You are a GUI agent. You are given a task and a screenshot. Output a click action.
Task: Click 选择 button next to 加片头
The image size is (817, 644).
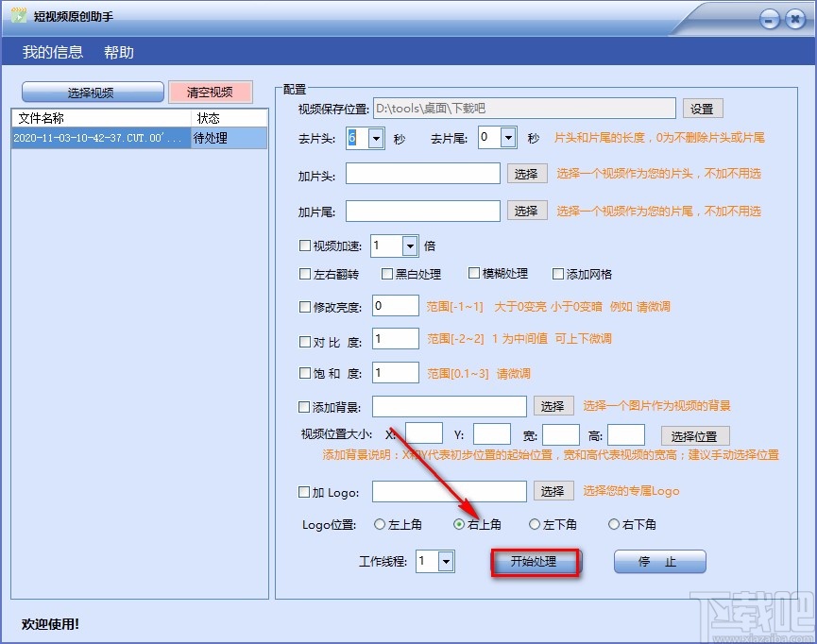(527, 174)
